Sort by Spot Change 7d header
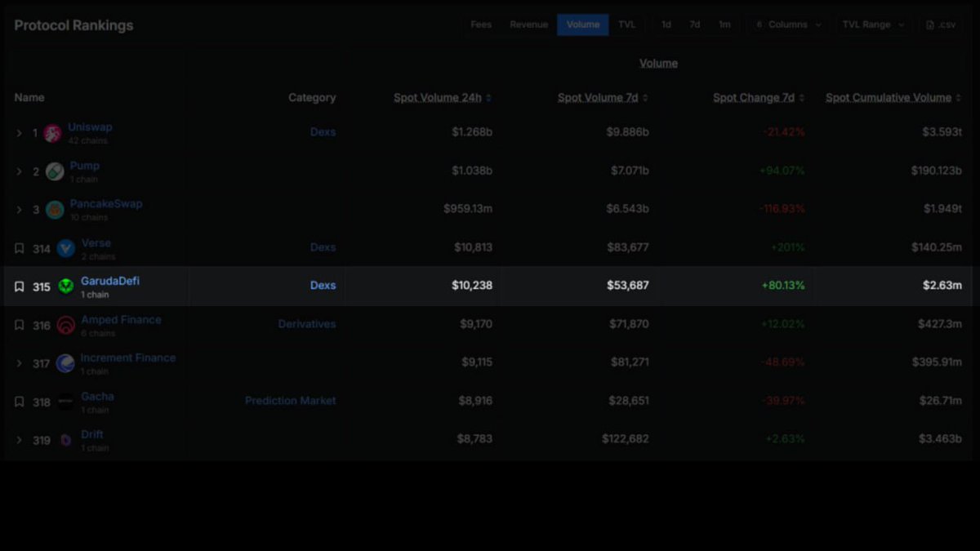Screen dimensions: 980x551 click(x=754, y=98)
